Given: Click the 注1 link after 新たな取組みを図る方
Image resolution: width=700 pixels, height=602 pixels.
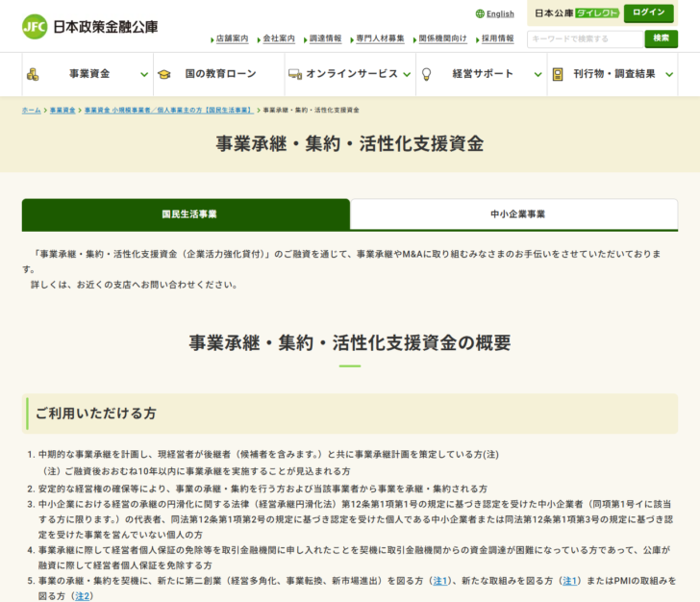Looking at the screenshot, I should (x=569, y=581).
